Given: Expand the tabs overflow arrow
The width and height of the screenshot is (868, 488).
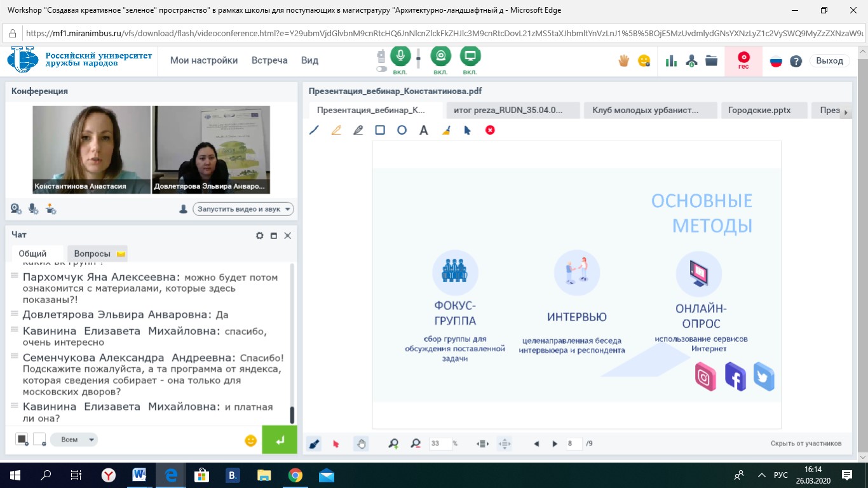Looking at the screenshot, I should coord(846,111).
